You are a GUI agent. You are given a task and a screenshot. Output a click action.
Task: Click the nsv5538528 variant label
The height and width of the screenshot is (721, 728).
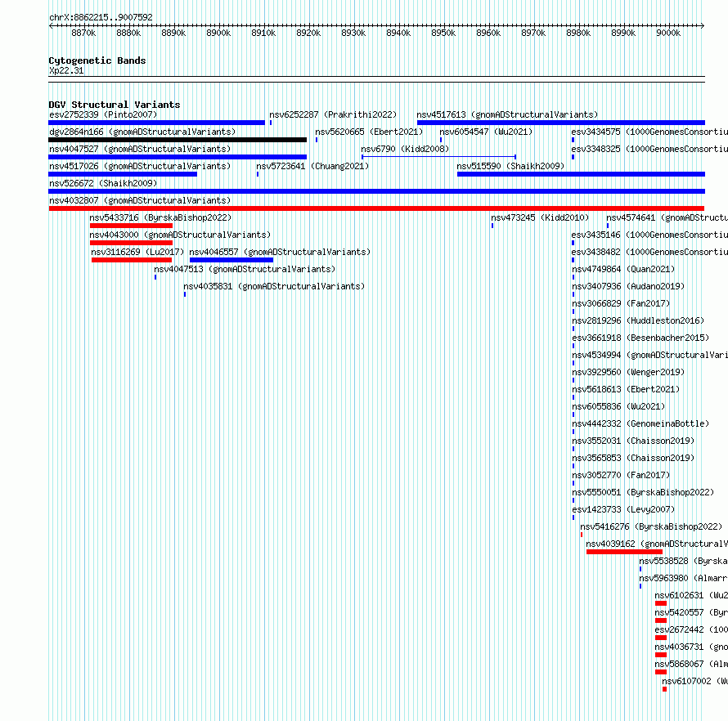684,561
